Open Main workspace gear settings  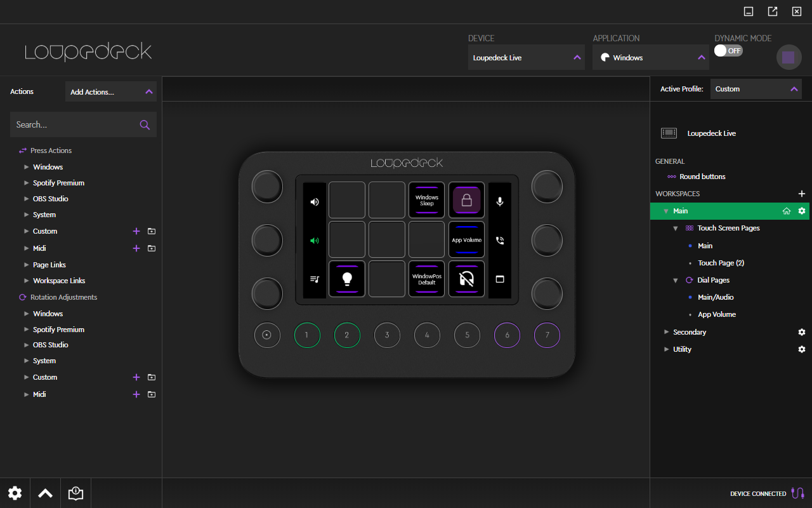[x=801, y=211]
